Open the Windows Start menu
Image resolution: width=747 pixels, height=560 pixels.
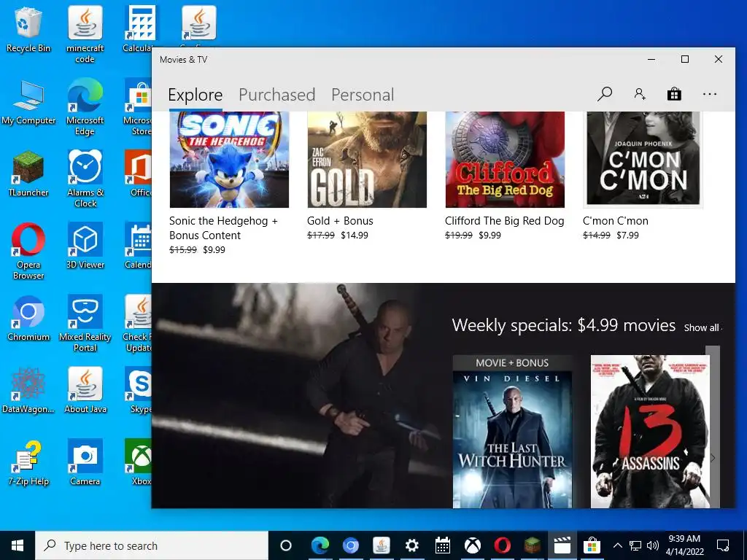[18, 545]
